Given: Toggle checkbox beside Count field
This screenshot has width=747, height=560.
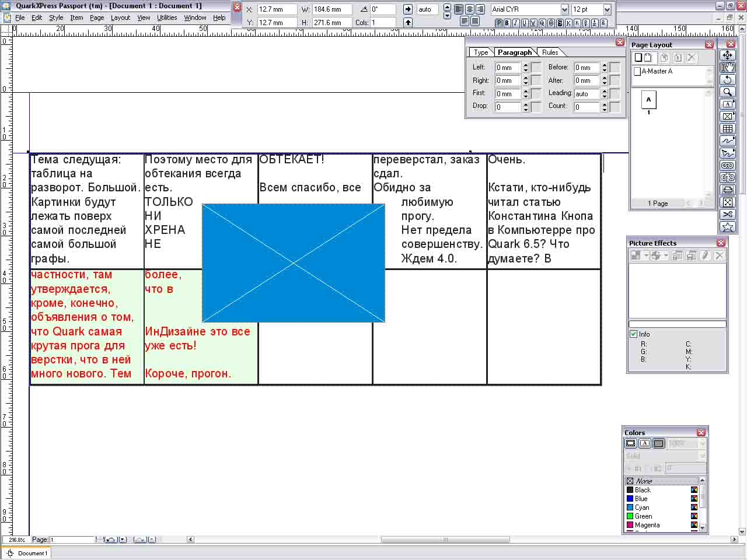Looking at the screenshot, I should coord(615,107).
